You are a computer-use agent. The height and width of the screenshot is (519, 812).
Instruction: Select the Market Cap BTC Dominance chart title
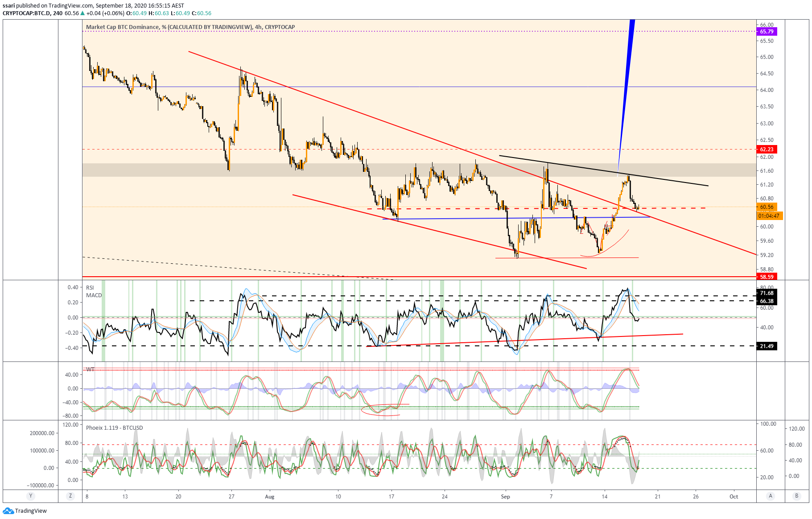pos(190,27)
